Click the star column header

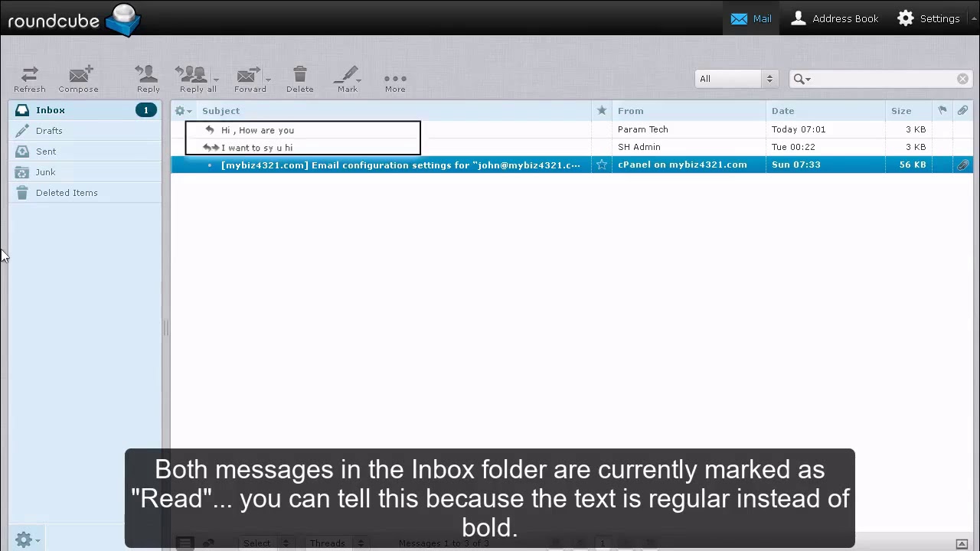pos(602,111)
